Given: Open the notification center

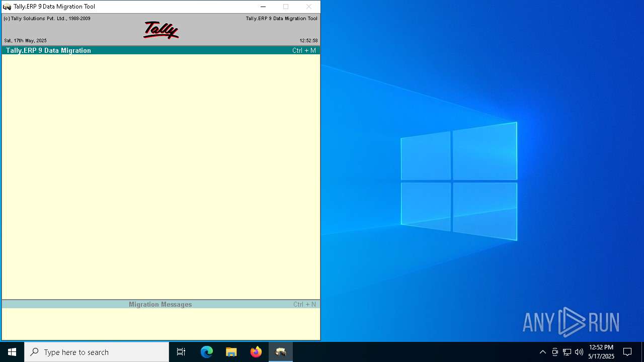Looking at the screenshot, I should tap(627, 352).
